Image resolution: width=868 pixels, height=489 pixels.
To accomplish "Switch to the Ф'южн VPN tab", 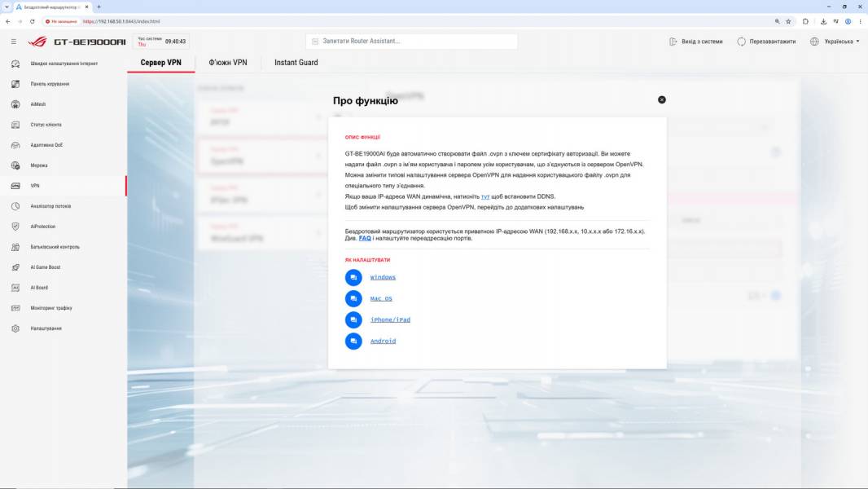I will [x=228, y=63].
